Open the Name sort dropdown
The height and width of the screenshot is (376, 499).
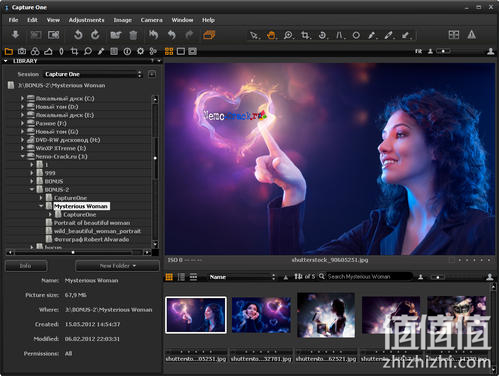click(x=242, y=277)
